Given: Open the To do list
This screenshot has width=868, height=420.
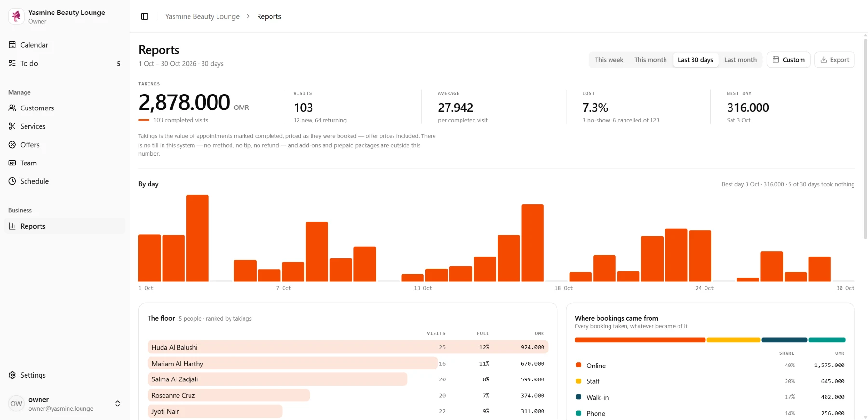Looking at the screenshot, I should 65,63.
